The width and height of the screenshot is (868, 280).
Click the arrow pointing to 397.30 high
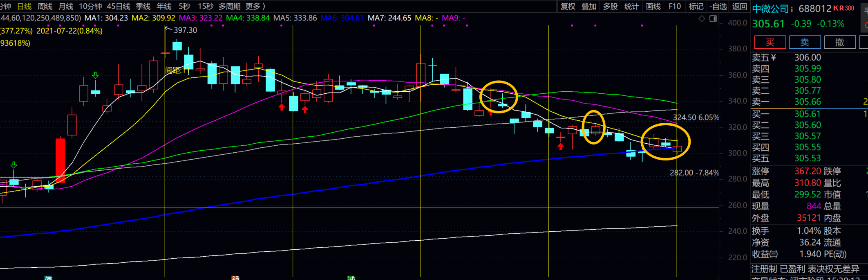click(168, 29)
